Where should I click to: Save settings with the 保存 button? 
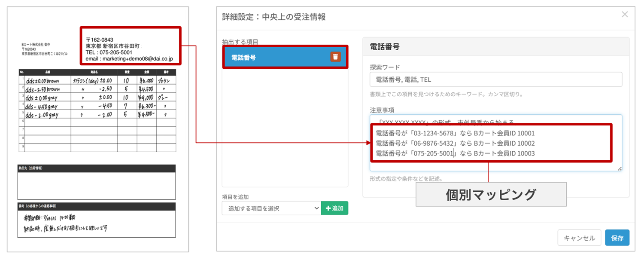[617, 238]
